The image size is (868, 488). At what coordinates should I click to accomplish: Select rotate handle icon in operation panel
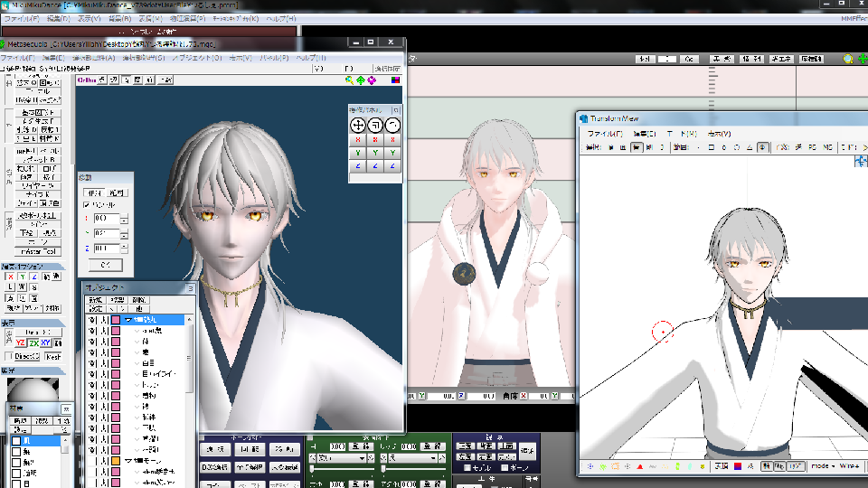(x=392, y=125)
